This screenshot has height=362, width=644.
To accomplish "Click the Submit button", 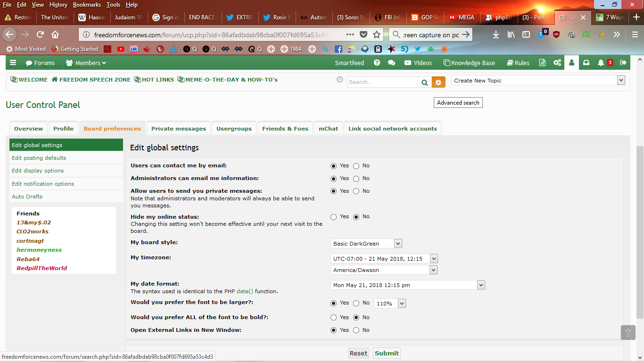I will [387, 353].
